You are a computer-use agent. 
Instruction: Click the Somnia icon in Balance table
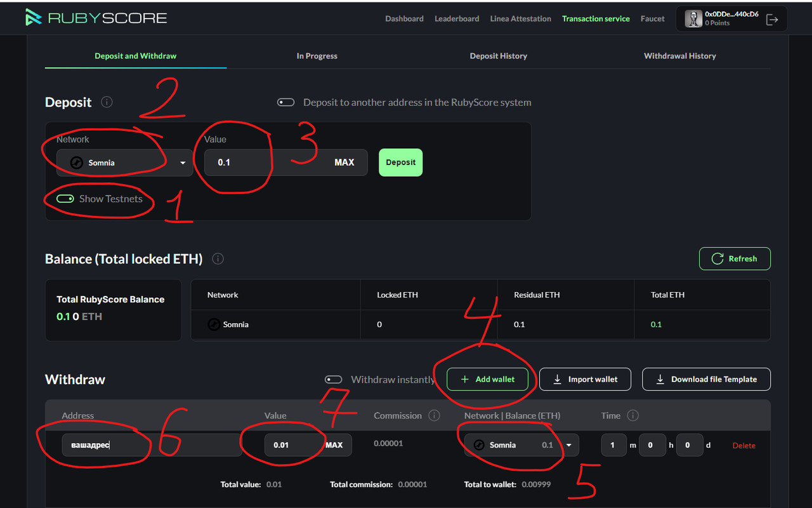tap(214, 324)
